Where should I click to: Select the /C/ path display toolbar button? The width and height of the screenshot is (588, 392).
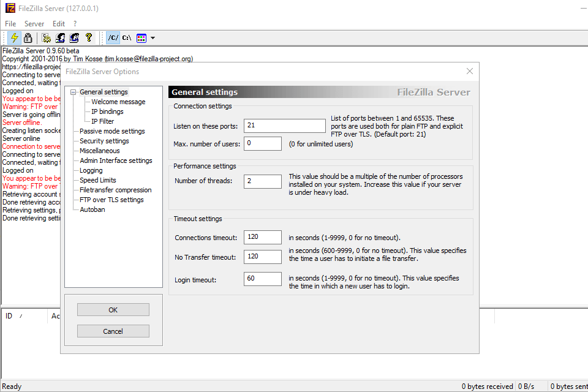(113, 38)
